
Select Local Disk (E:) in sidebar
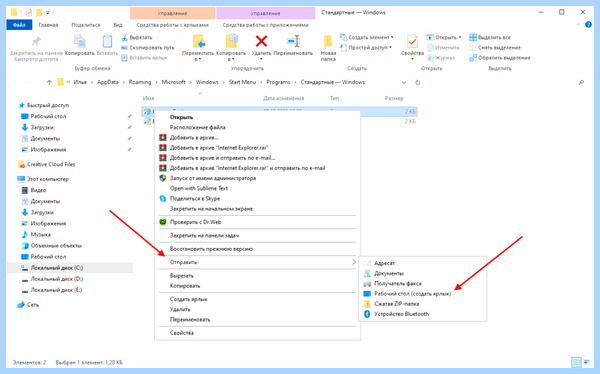(56, 290)
